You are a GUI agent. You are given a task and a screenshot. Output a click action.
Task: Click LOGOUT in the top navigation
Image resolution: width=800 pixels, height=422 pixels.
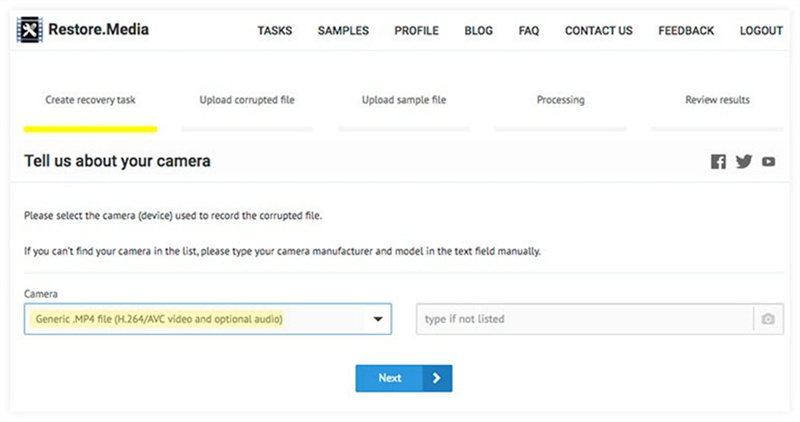tap(761, 31)
